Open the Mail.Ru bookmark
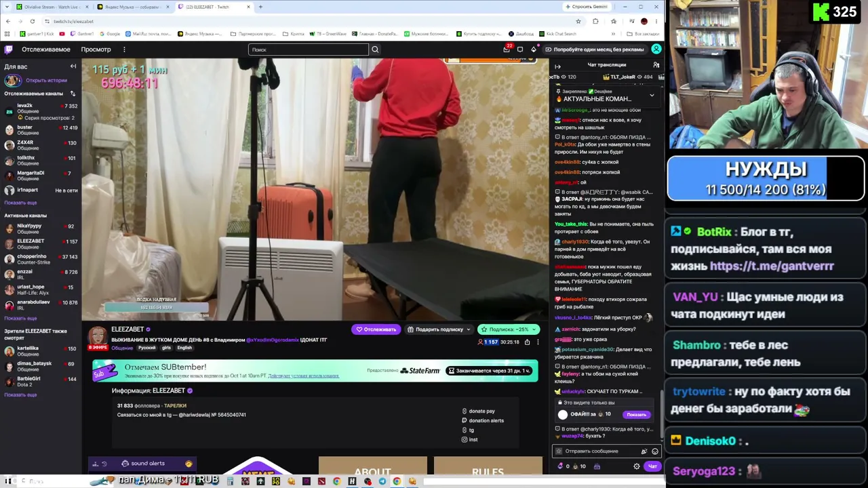Image resolution: width=868 pixels, height=488 pixels. pyautogui.click(x=147, y=34)
